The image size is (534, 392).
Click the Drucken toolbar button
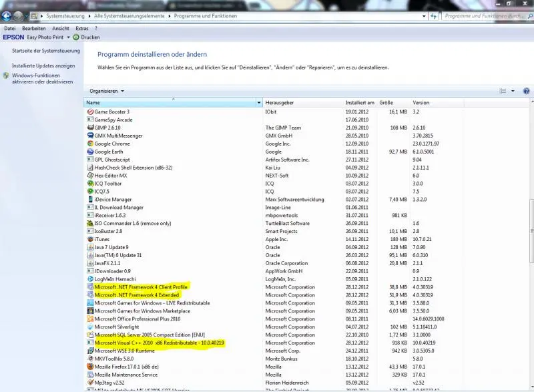coord(87,37)
